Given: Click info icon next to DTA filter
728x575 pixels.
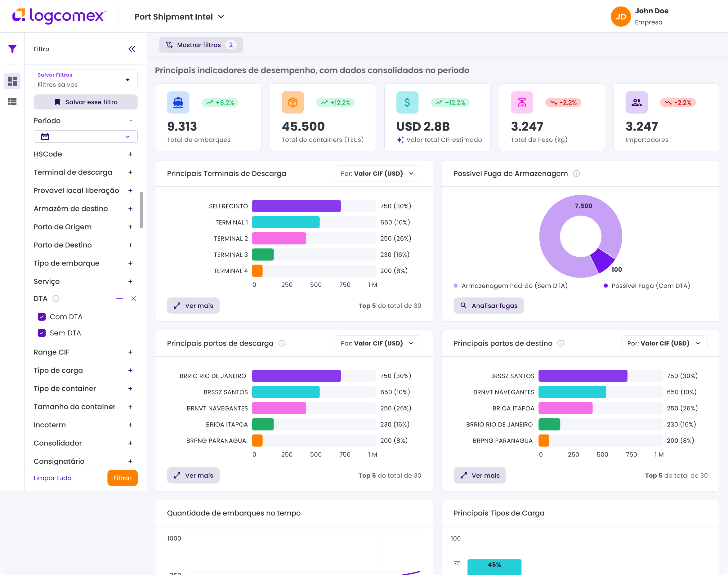Looking at the screenshot, I should click(56, 299).
